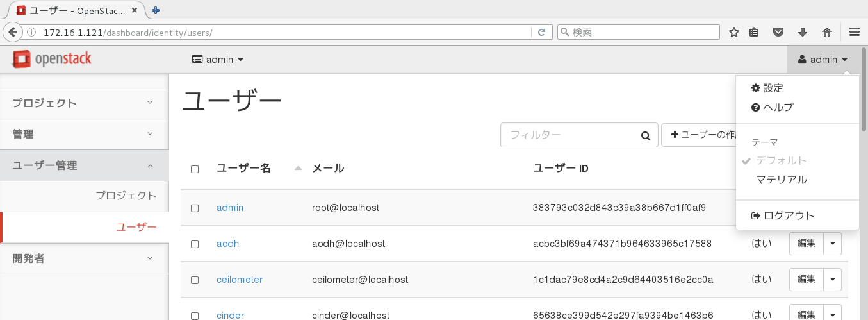Image resolution: width=868 pixels, height=320 pixels.
Task: Open a new tab with plus icon
Action: 156,10
